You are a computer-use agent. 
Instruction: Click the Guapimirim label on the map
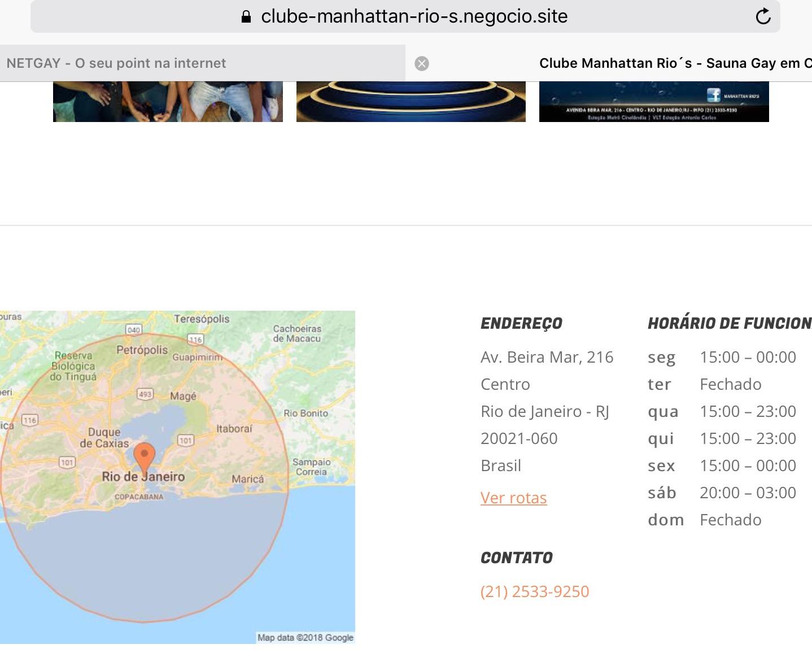click(197, 357)
